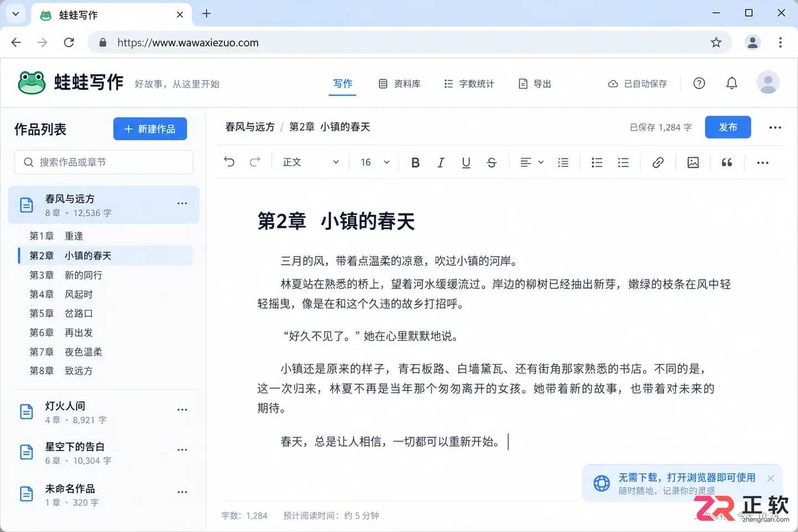The height and width of the screenshot is (532, 798).
Task: Focus the 搜索作品或章节 search field
Action: coord(104,162)
